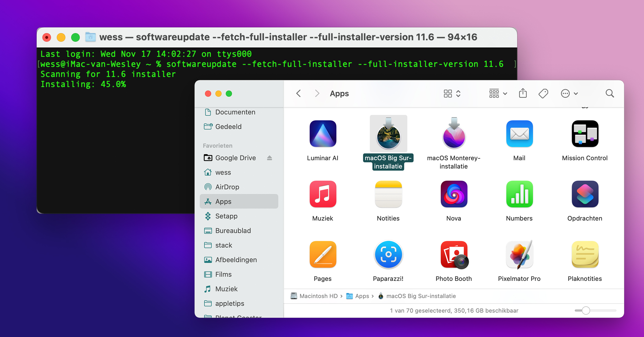Adjust the icon size slider

(586, 310)
